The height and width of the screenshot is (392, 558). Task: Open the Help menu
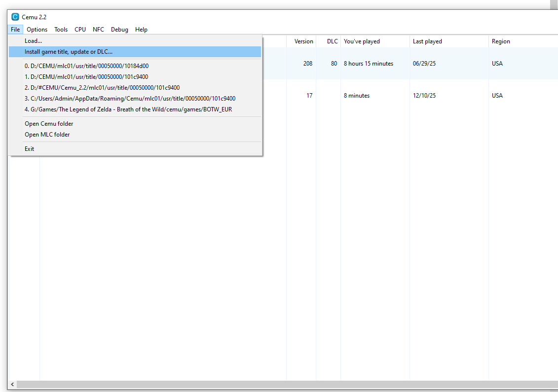(141, 30)
